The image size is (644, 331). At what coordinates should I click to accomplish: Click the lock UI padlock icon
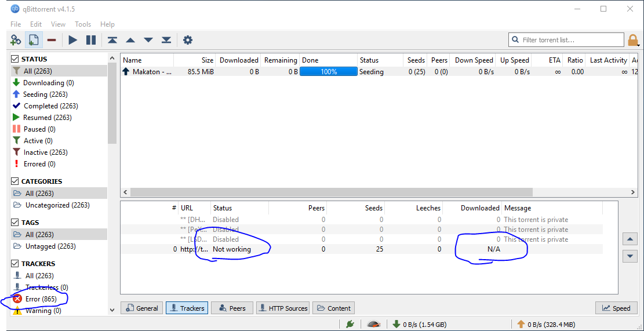(x=633, y=40)
